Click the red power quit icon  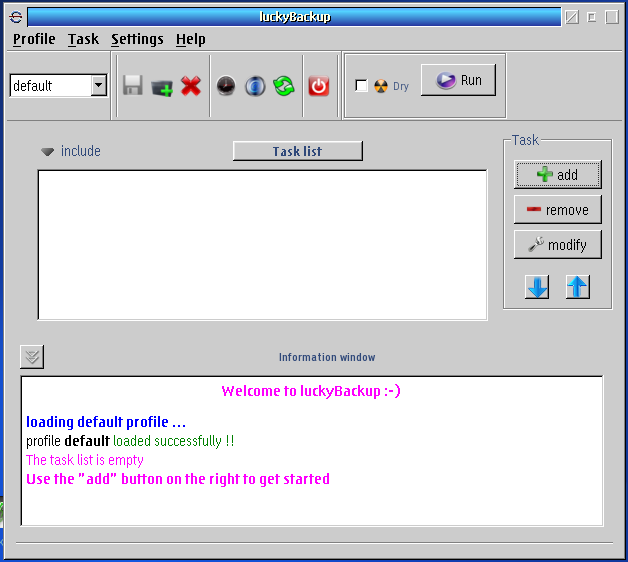click(x=319, y=86)
